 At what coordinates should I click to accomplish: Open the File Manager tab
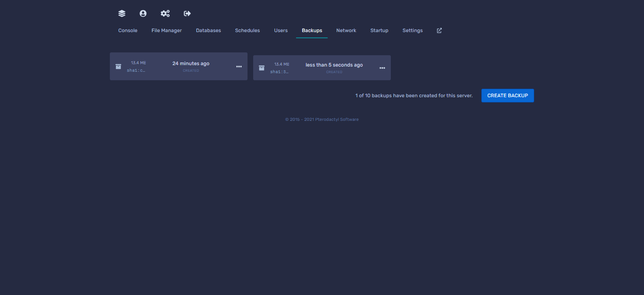166,31
